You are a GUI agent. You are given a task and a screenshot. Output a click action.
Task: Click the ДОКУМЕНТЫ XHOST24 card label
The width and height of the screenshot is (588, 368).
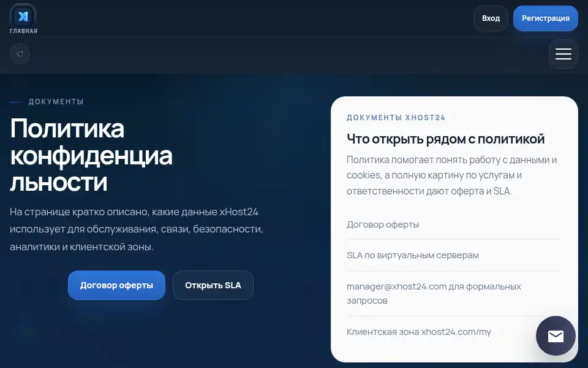point(396,118)
